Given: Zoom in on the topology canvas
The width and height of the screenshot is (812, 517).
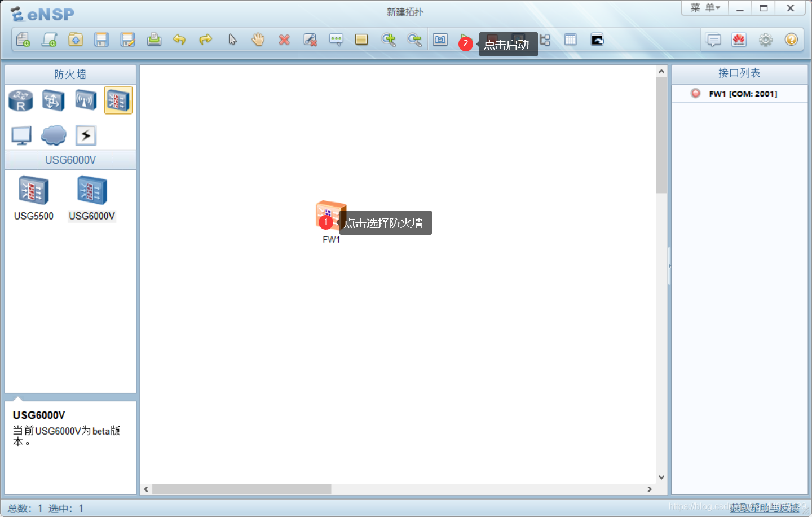Looking at the screenshot, I should tap(389, 40).
